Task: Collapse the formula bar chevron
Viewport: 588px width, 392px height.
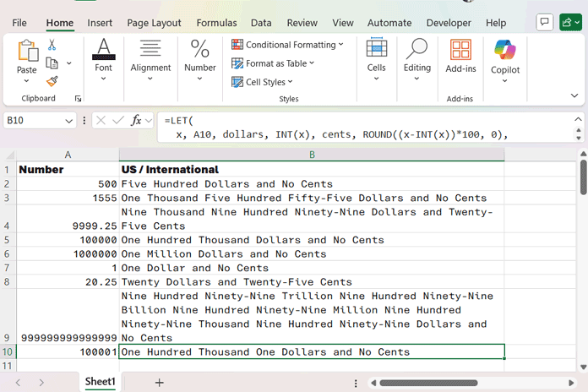Action: (578, 119)
